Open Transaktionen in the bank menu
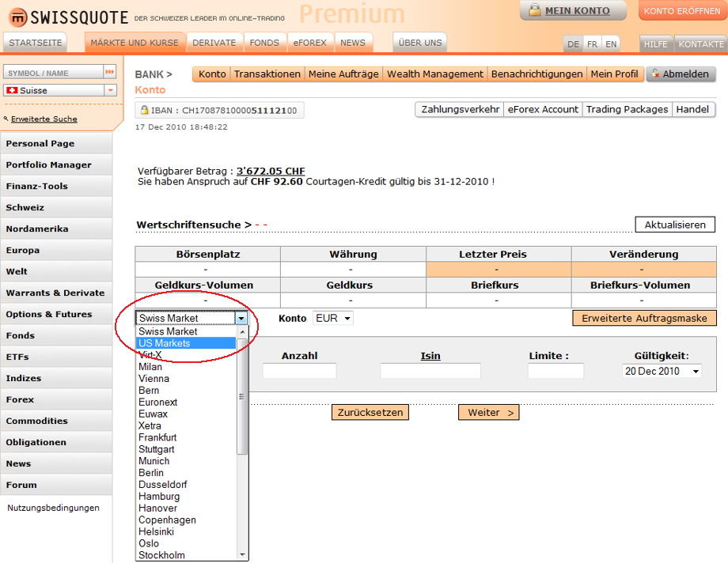 (267, 74)
